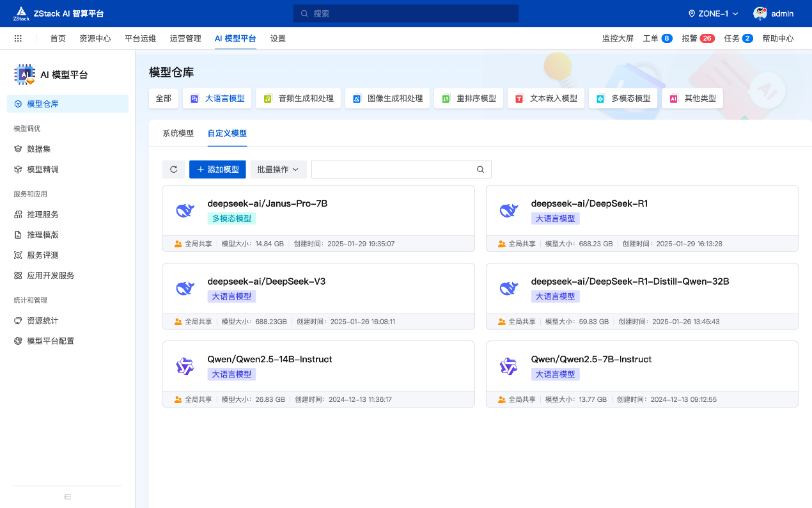The image size is (812, 508).
Task: Open the ZONE-1 zone selector
Action: [712, 13]
